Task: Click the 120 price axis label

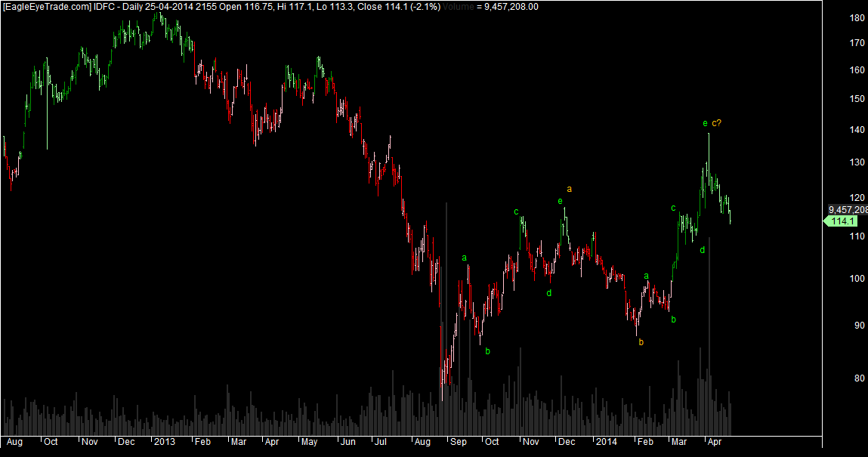Action: (857, 197)
